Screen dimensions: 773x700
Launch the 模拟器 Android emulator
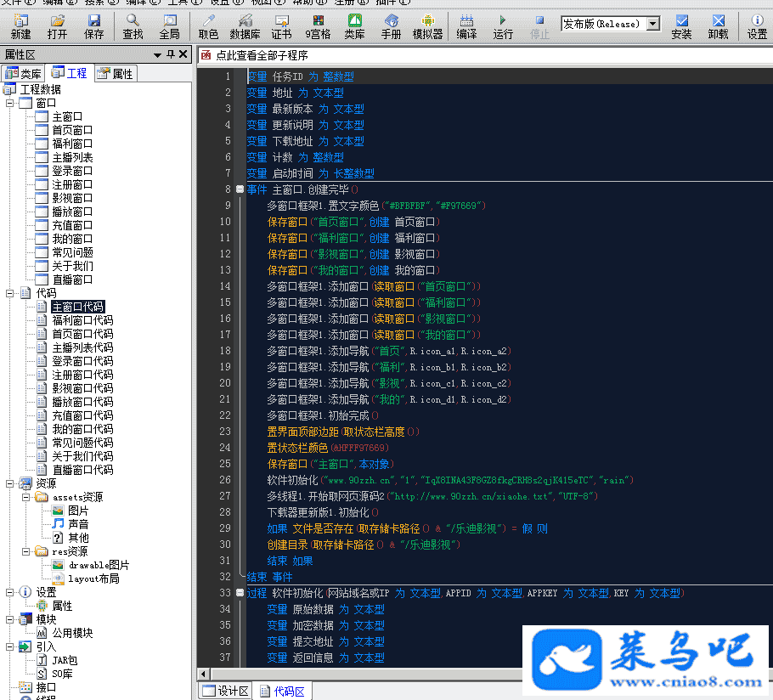pos(427,26)
